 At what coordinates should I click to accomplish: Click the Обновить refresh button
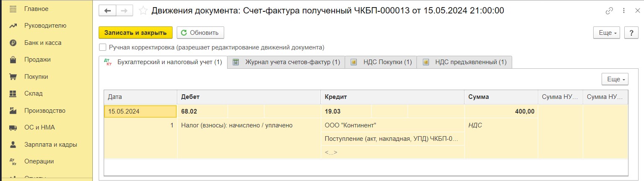coord(200,33)
